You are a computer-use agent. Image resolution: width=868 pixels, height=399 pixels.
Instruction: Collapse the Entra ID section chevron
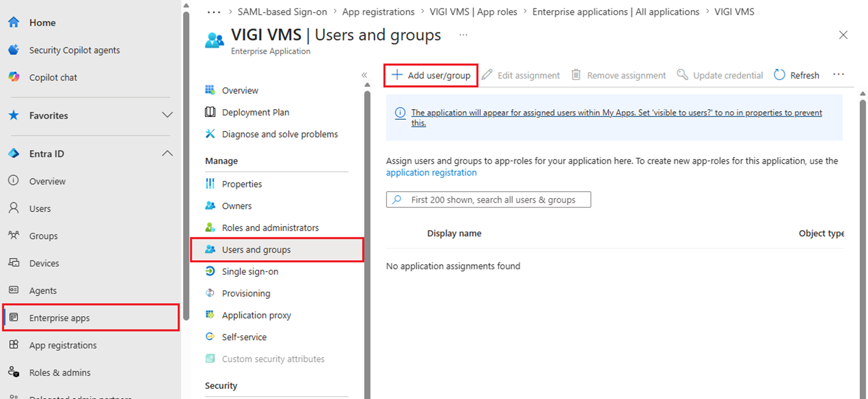coord(167,154)
